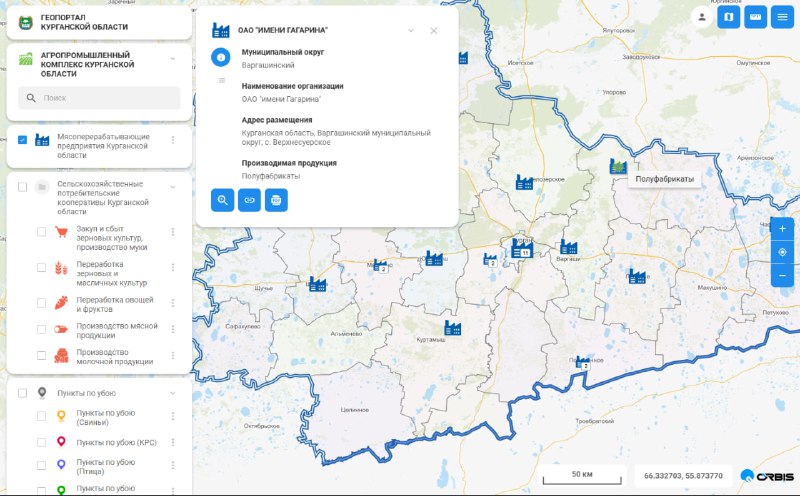Screen dimensions: 800x496
Task: Check the Пункты по убою (Свиньи) layer
Action: click(42, 417)
